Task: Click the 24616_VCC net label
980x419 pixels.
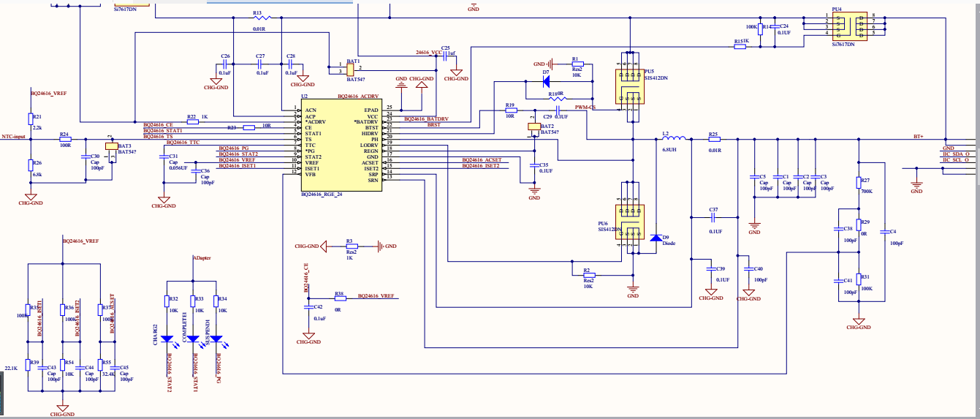Action: pos(429,53)
